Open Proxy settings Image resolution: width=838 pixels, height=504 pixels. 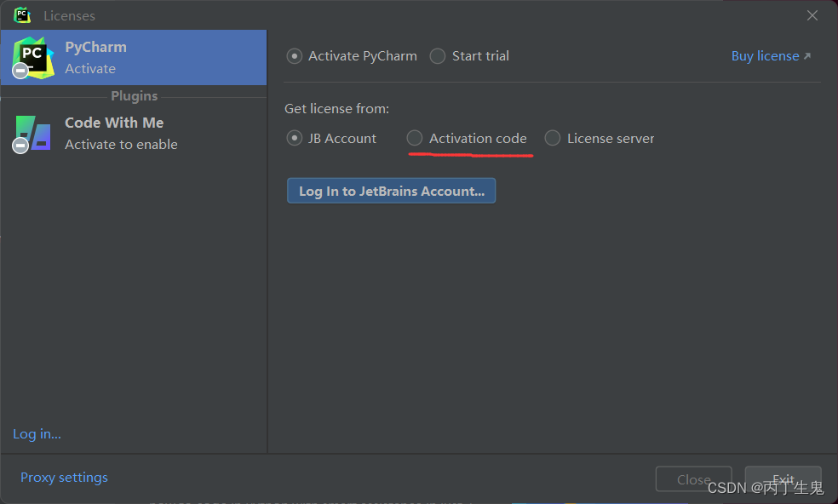click(x=64, y=478)
